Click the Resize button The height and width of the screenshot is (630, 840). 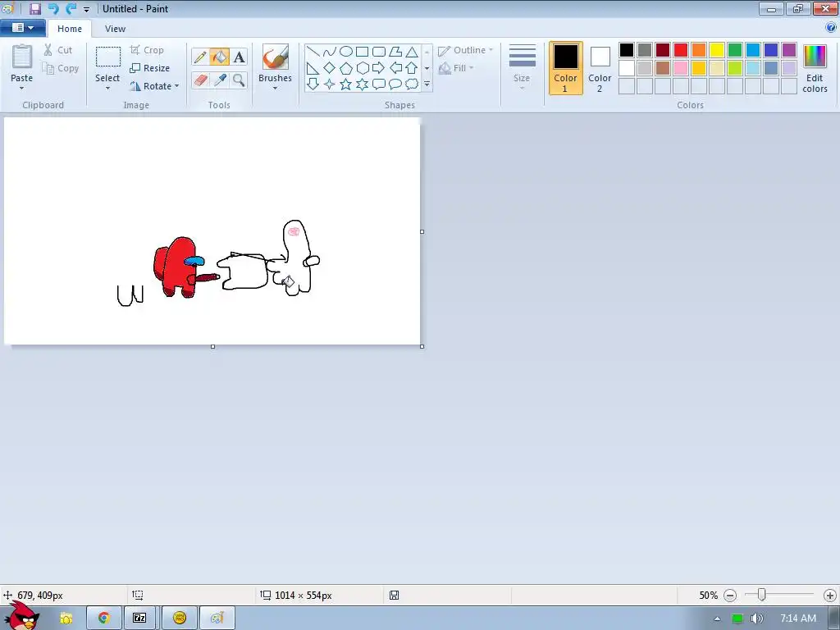point(150,68)
